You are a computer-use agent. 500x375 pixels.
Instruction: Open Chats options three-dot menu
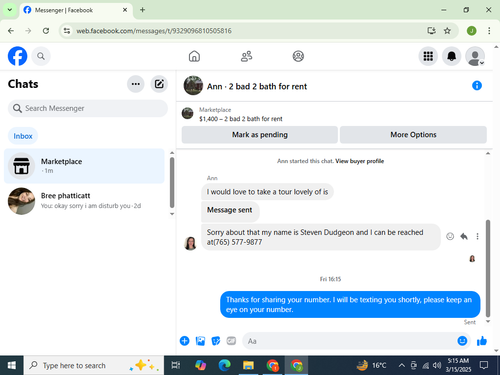(136, 84)
